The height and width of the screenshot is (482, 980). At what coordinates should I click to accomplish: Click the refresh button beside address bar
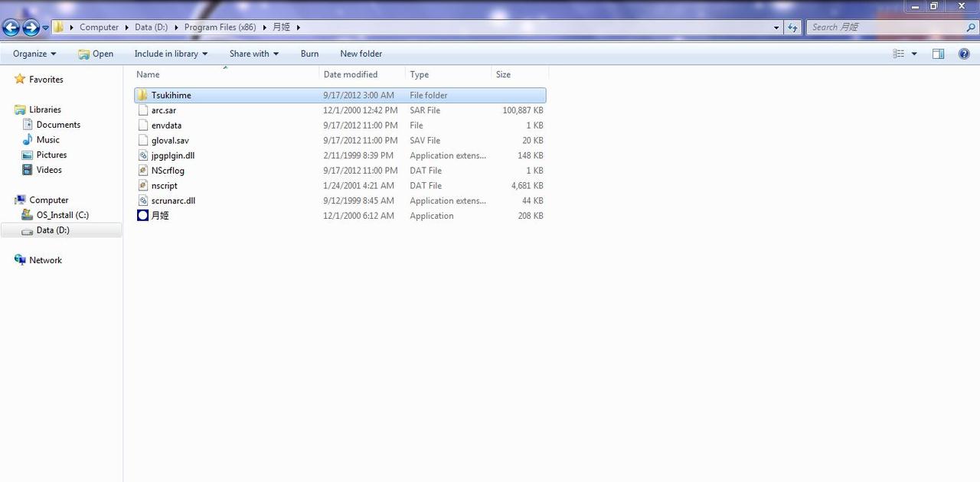coord(792,28)
